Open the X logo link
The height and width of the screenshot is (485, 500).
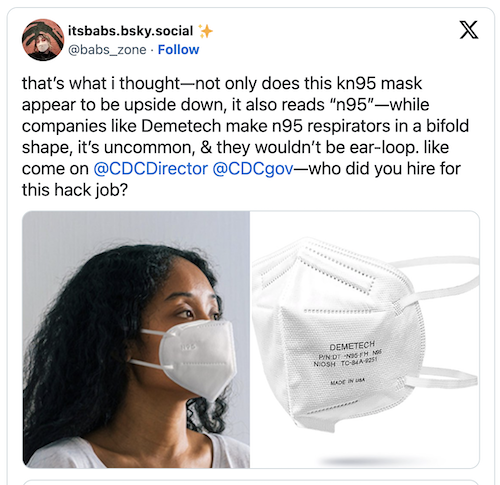pyautogui.click(x=469, y=30)
